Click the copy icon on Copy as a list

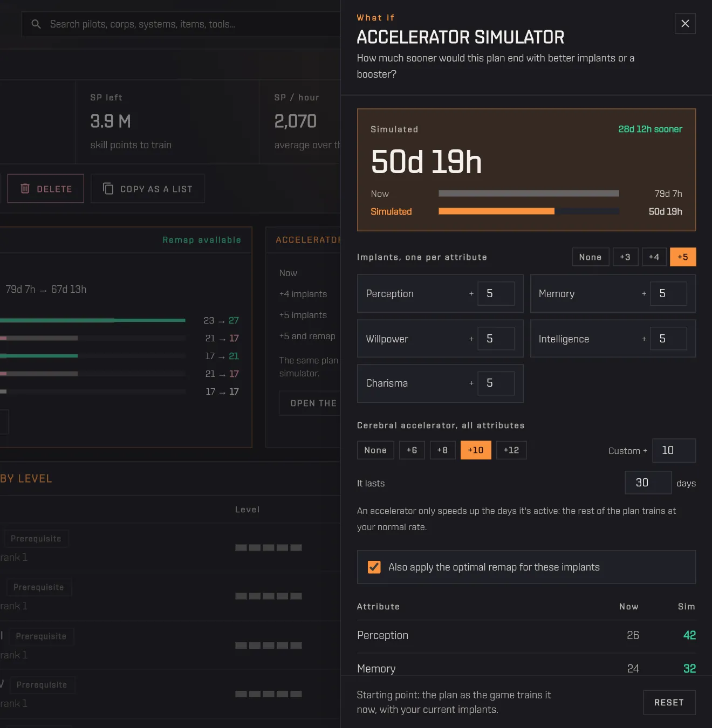tap(108, 189)
